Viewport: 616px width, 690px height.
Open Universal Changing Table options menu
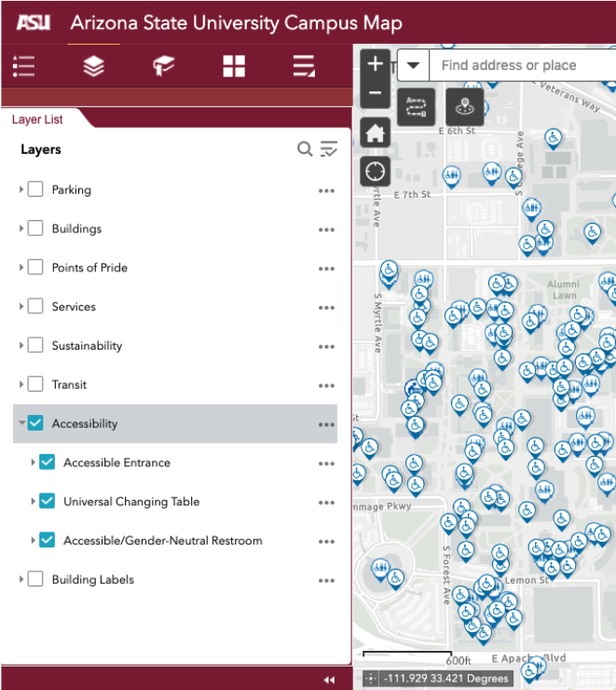click(x=326, y=503)
